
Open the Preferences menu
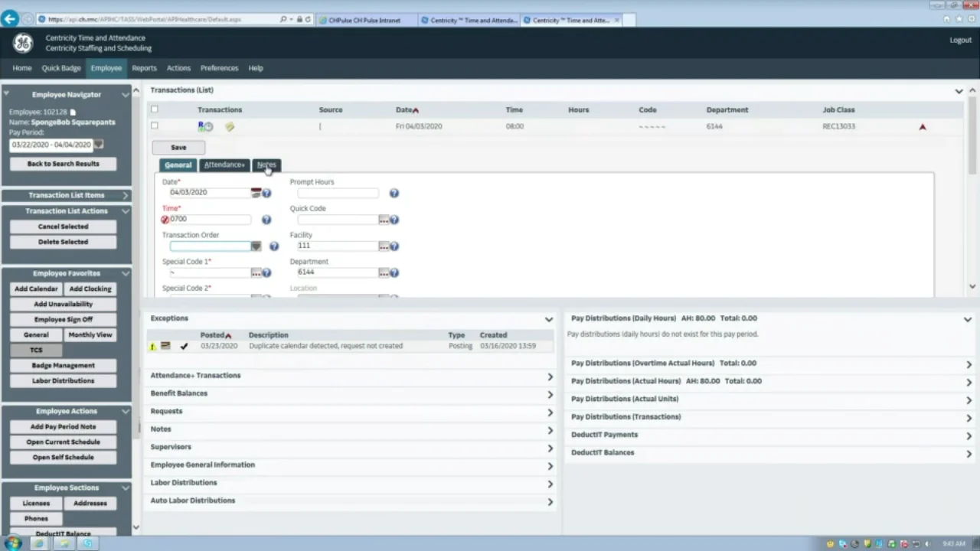(219, 68)
